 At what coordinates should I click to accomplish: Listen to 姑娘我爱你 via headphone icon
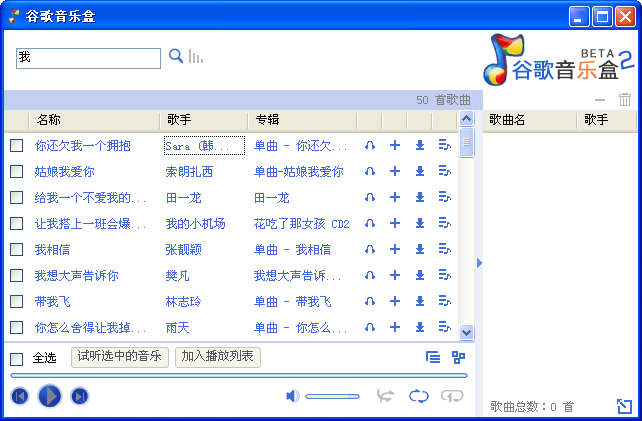(x=370, y=171)
